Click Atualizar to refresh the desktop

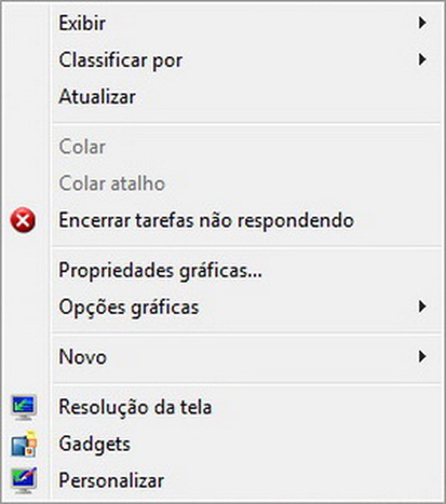pyautogui.click(x=97, y=97)
